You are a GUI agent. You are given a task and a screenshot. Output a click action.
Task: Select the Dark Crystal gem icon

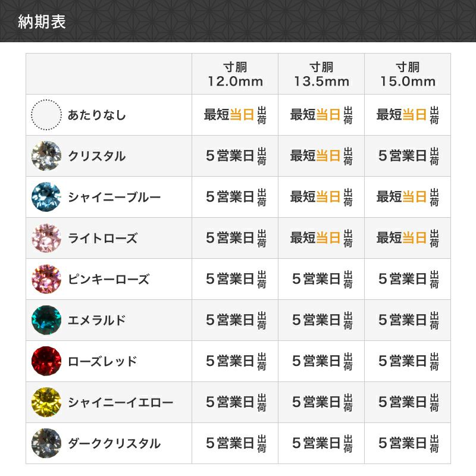click(x=46, y=443)
